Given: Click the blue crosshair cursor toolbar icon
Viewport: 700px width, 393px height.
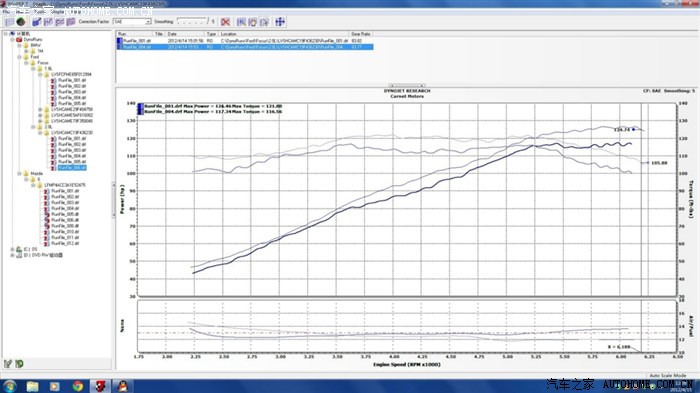Looking at the screenshot, I should click(280, 21).
